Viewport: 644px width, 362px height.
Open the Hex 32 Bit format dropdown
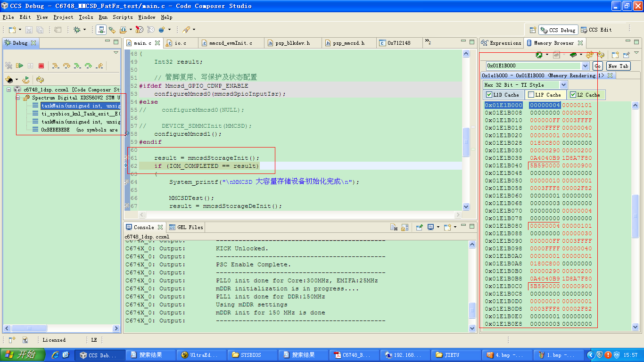pos(563,85)
